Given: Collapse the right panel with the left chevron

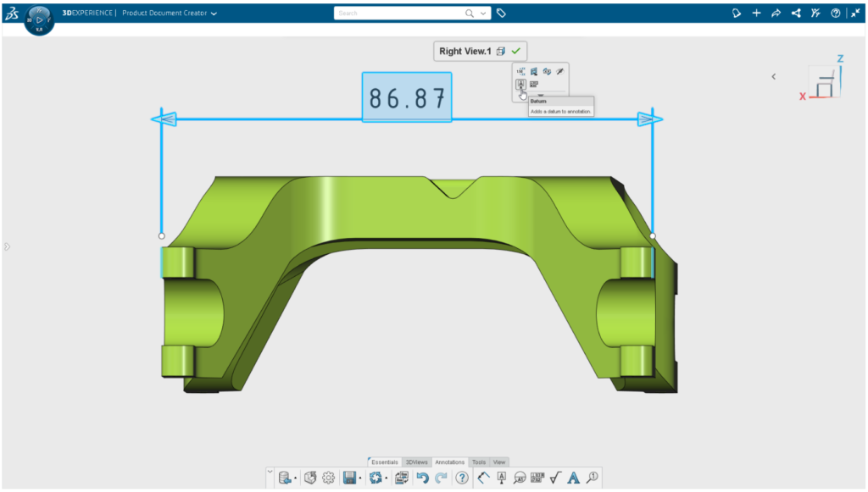Looking at the screenshot, I should [774, 76].
